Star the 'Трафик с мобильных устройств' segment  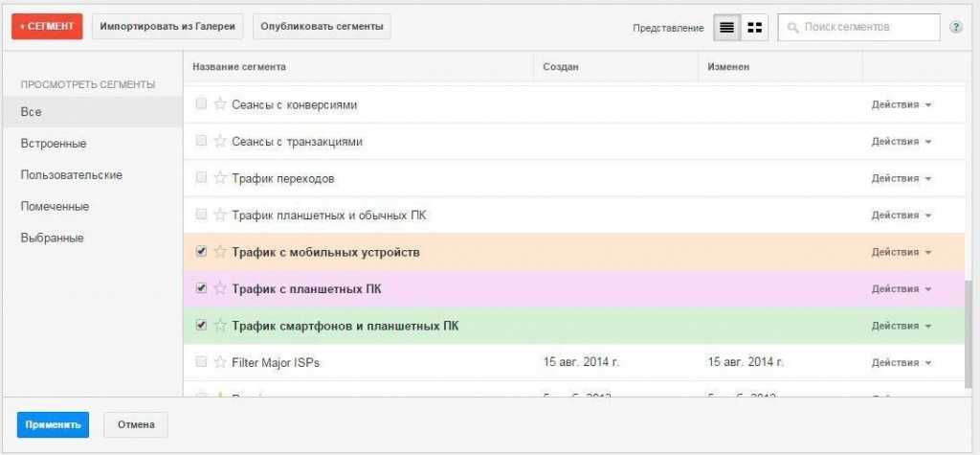(x=220, y=252)
